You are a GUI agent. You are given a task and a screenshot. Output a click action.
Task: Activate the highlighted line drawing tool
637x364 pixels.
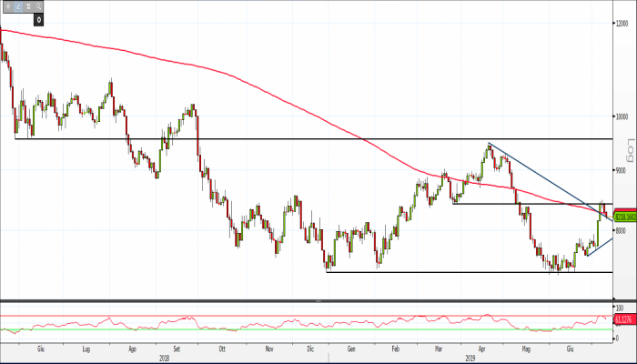pos(16,5)
